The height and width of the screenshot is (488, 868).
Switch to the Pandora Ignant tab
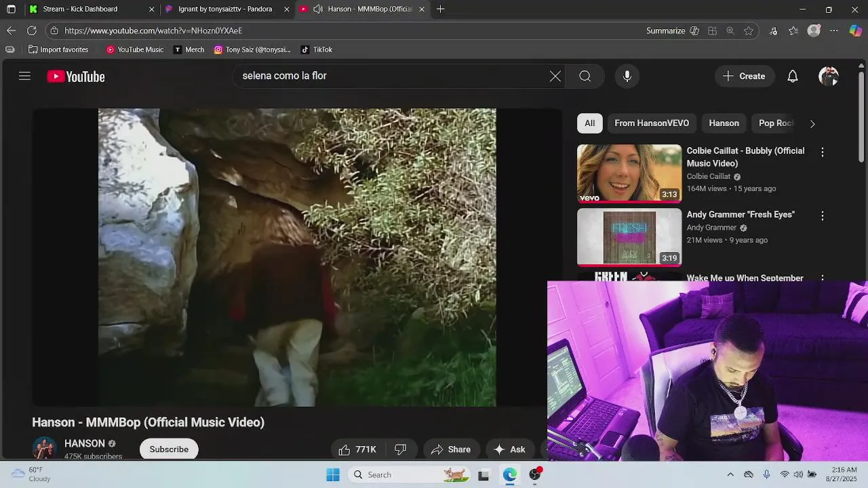click(226, 9)
